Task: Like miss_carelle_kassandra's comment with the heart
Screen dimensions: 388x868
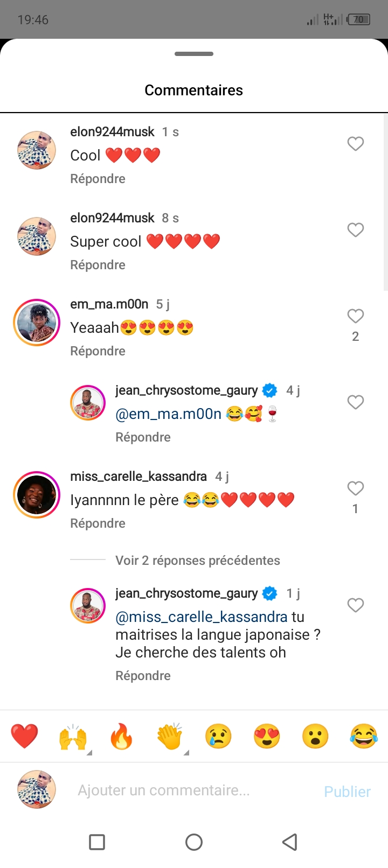Action: (355, 488)
